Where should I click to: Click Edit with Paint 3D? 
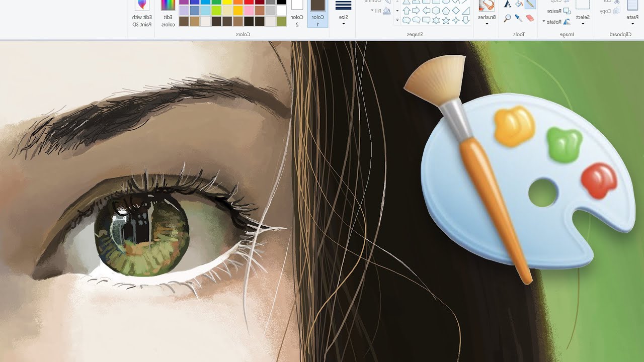tap(142, 14)
